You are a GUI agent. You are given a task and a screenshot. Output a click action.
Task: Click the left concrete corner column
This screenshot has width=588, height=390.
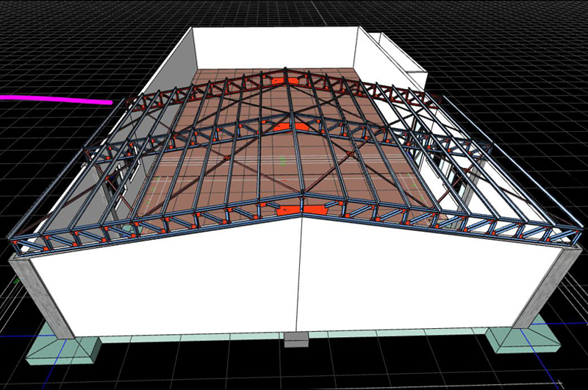[x=41, y=297]
